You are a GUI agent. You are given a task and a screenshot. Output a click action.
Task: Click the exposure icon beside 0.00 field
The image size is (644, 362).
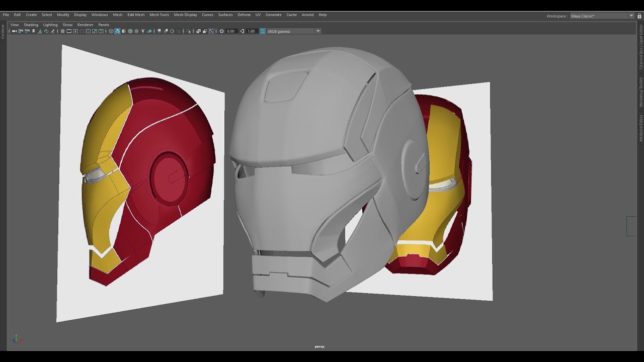[x=221, y=31]
